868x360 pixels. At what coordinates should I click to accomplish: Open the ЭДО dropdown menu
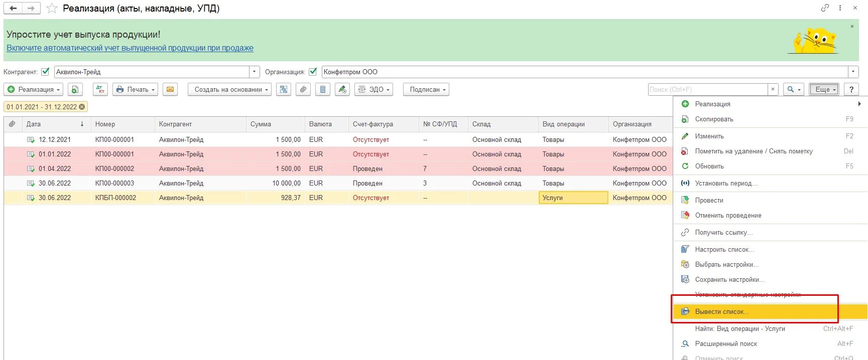point(374,89)
